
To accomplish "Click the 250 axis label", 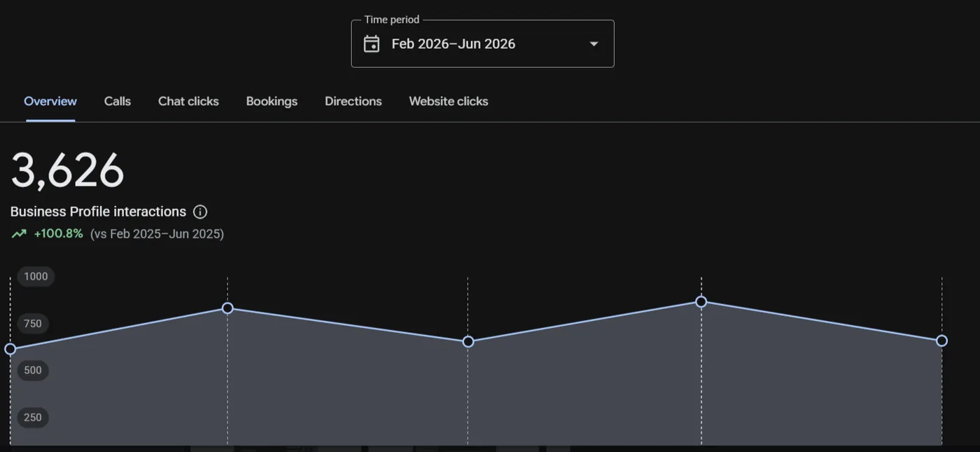I will click(x=33, y=418).
